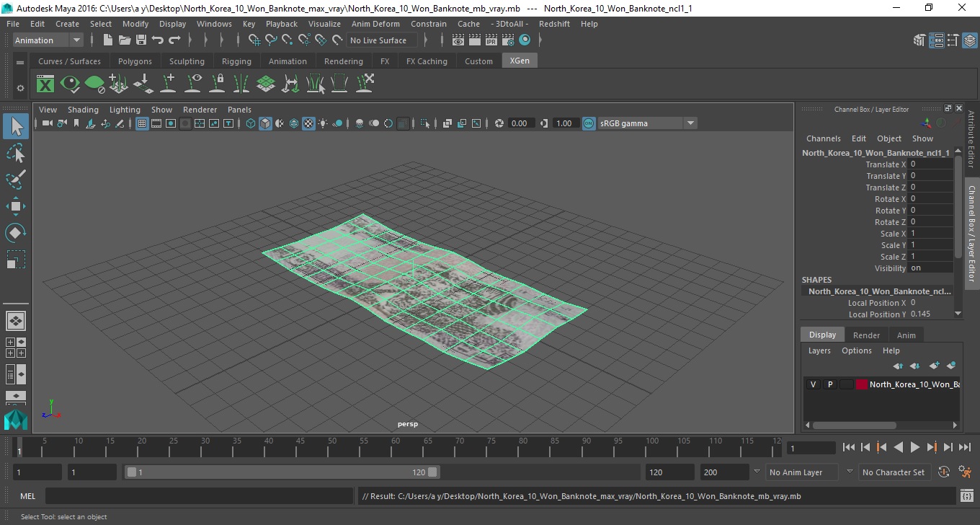Image resolution: width=980 pixels, height=525 pixels.
Task: Click the Undo arrow icon
Action: click(158, 40)
